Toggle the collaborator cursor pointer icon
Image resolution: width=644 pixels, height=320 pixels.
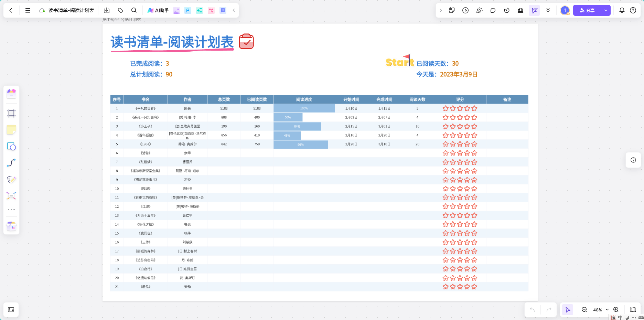pos(534,10)
